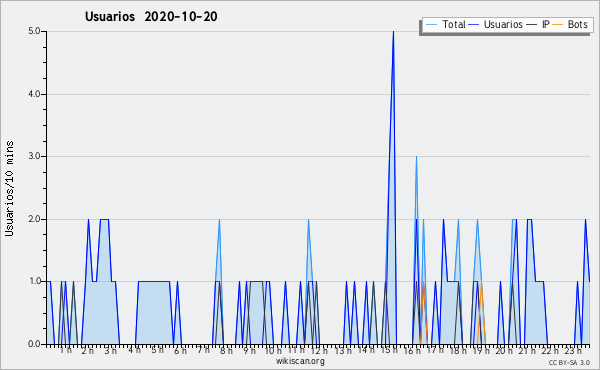Click the '6 h' x-axis label
This screenshot has height=370, width=600.
(x=181, y=351)
